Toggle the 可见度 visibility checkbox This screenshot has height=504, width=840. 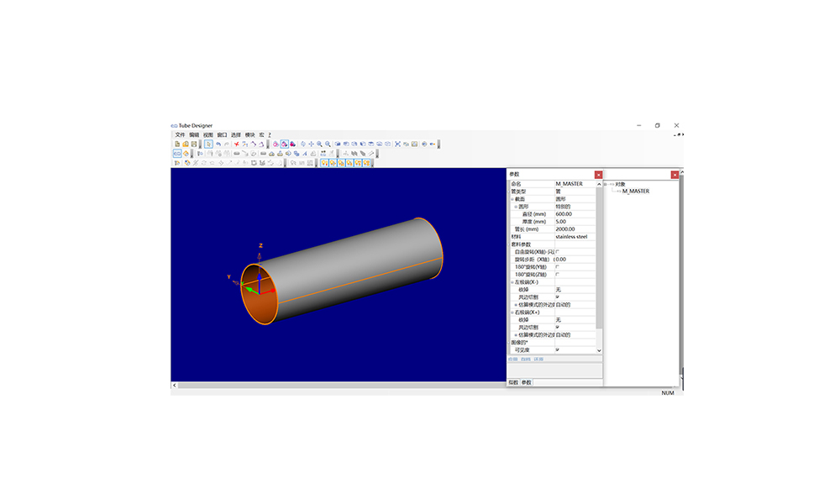click(x=558, y=349)
